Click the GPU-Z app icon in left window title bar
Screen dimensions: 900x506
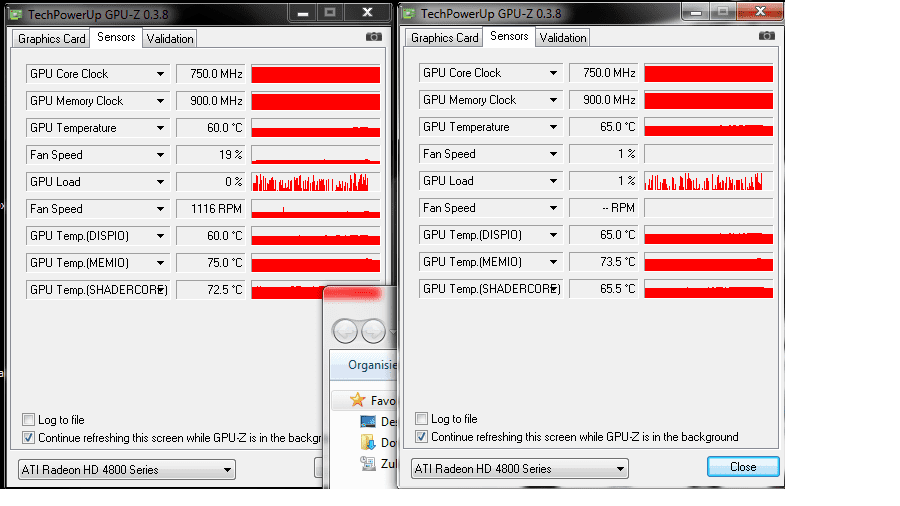(15, 14)
